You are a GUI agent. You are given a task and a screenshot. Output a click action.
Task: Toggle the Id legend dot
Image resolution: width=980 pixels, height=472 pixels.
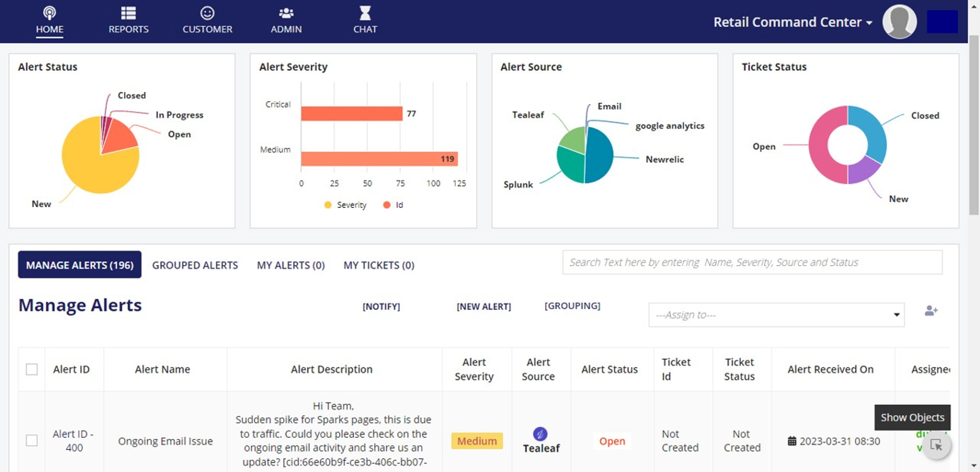tap(387, 205)
